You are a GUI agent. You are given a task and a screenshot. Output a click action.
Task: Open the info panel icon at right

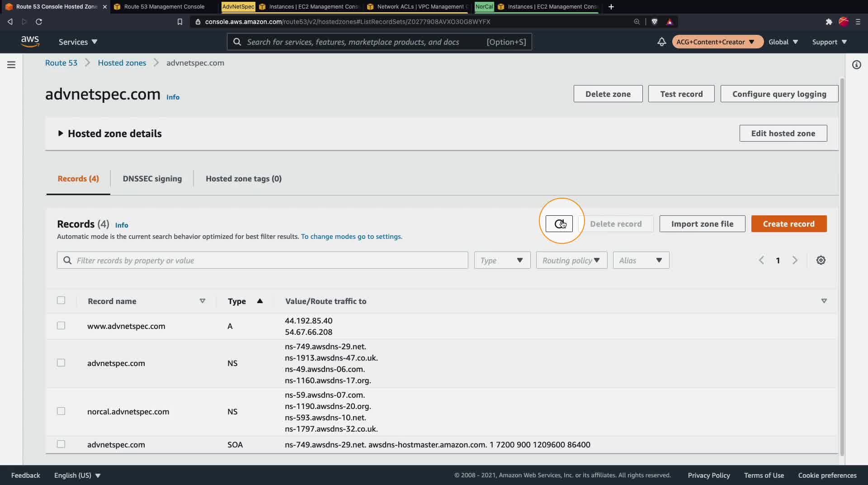856,65
